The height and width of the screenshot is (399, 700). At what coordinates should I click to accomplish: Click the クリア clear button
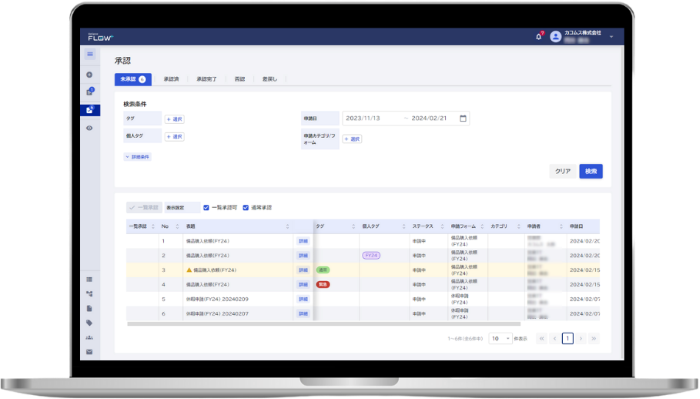point(562,171)
